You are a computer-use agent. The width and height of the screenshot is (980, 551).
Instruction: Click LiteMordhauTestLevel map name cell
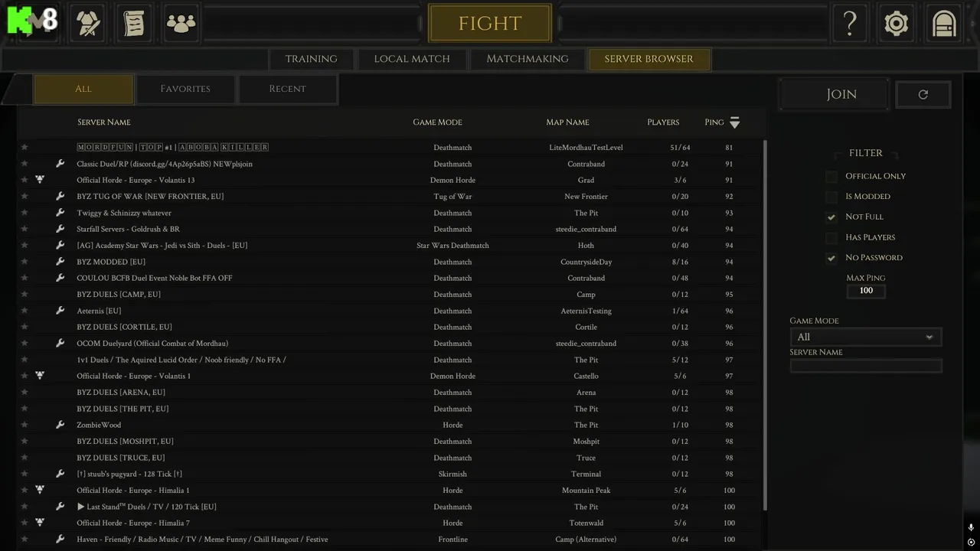tap(586, 147)
